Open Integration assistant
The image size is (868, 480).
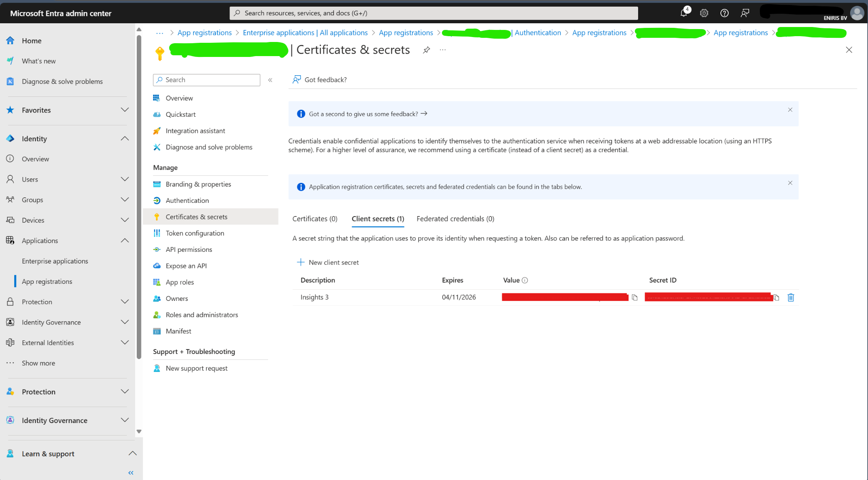pyautogui.click(x=195, y=131)
